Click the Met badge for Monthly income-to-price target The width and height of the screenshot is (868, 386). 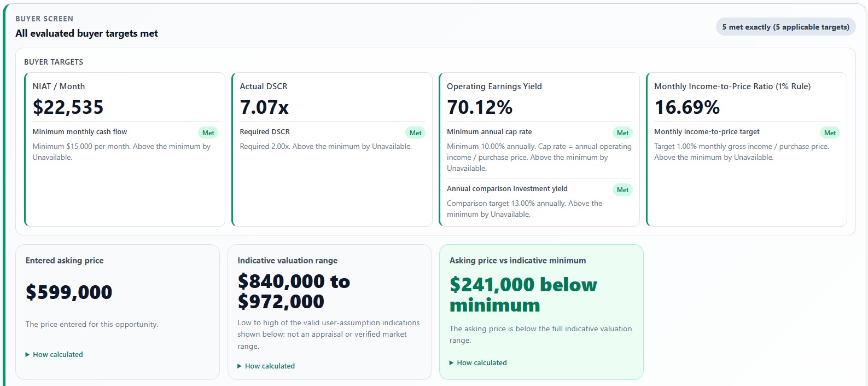830,132
